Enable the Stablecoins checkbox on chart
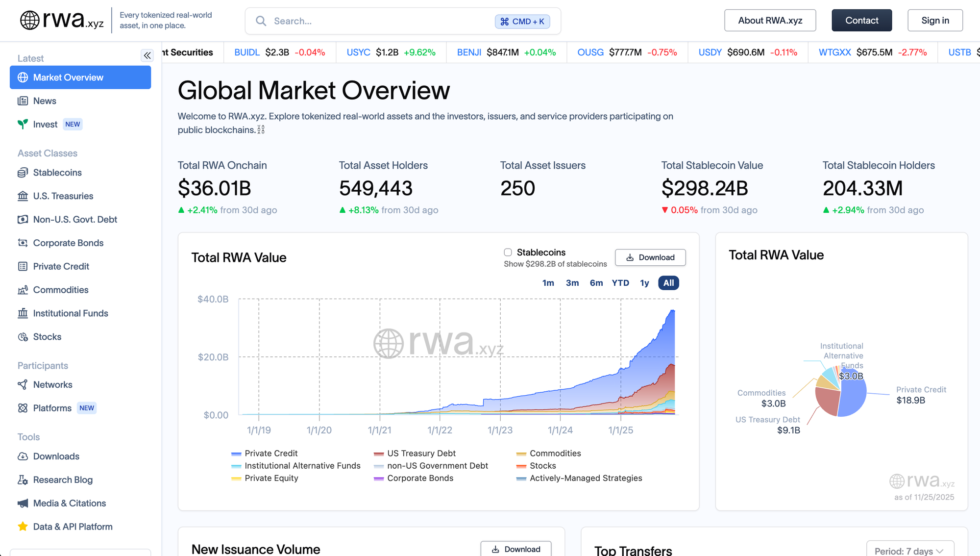Image resolution: width=980 pixels, height=556 pixels. click(508, 253)
